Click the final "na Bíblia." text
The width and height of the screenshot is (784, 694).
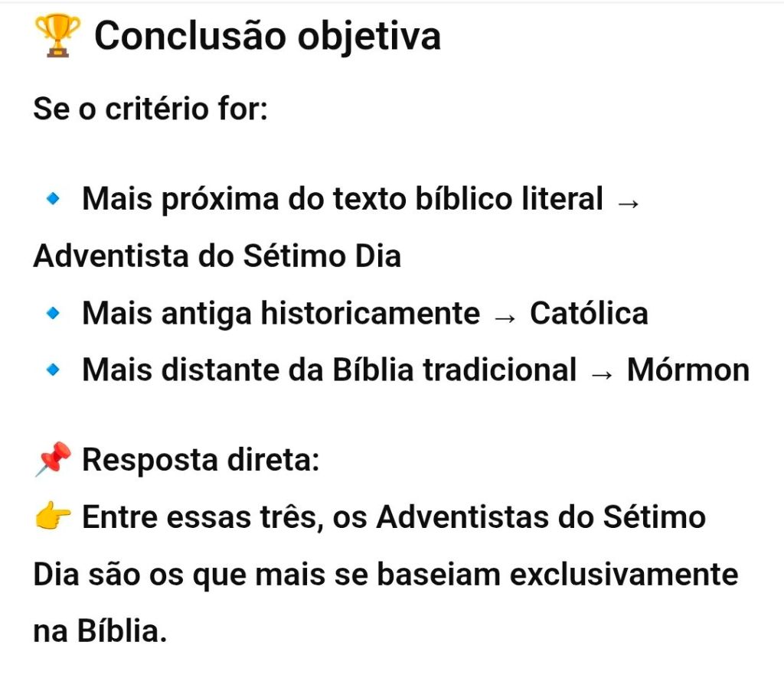pos(100,631)
